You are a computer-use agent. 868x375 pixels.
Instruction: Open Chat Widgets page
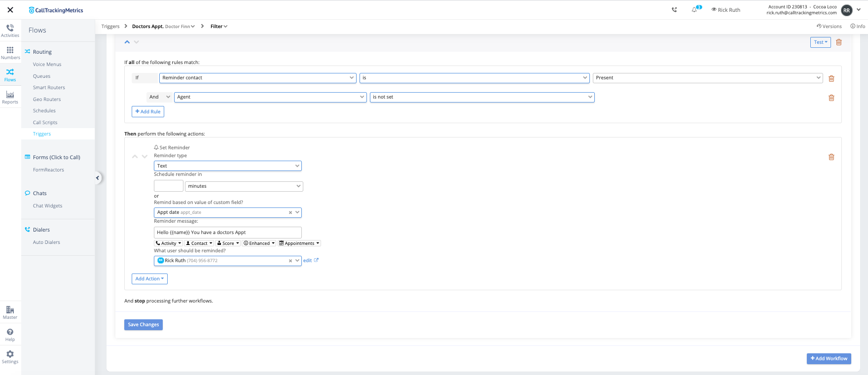(x=48, y=206)
